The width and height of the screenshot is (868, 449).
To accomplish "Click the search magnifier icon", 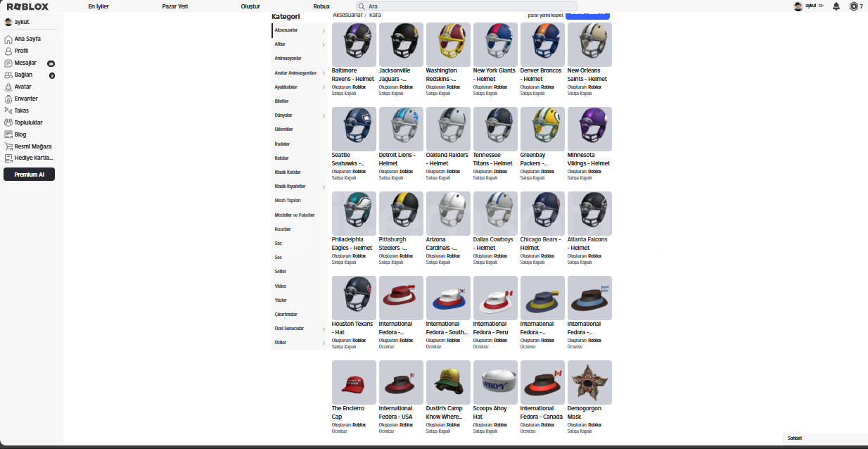I will 362,6.
